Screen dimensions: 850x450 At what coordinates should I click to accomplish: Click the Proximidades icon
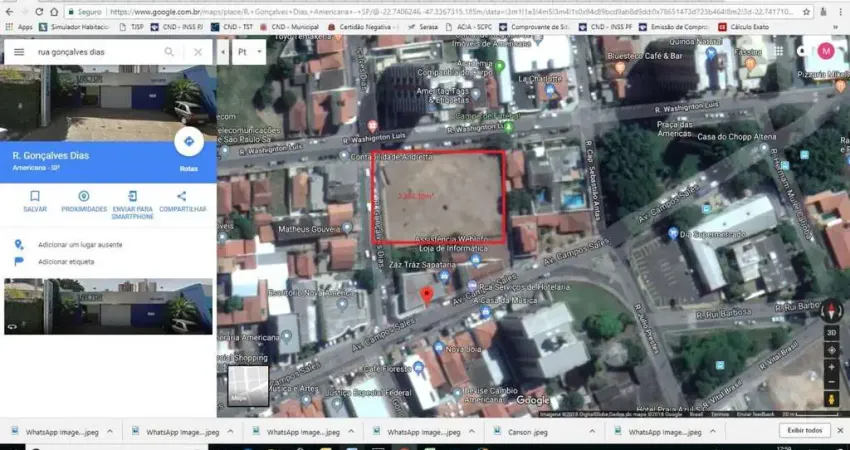coord(83,196)
